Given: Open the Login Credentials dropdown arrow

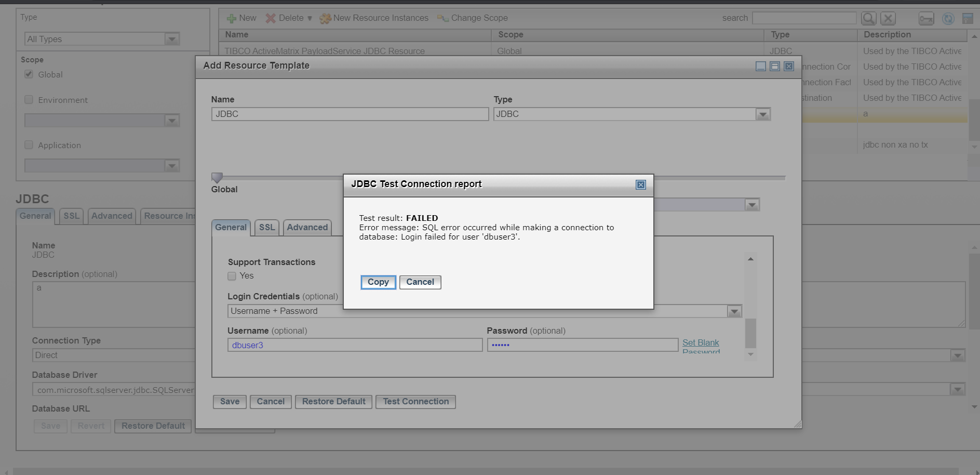Looking at the screenshot, I should 734,311.
